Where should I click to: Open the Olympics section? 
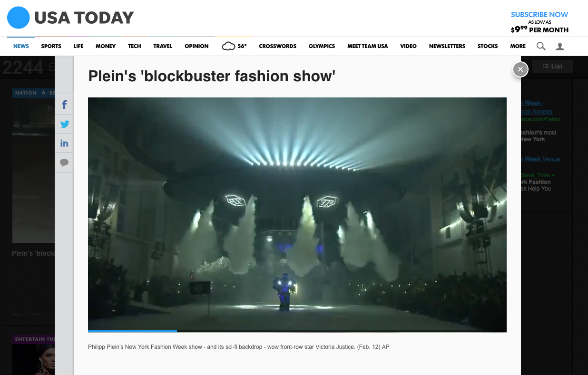pos(322,46)
